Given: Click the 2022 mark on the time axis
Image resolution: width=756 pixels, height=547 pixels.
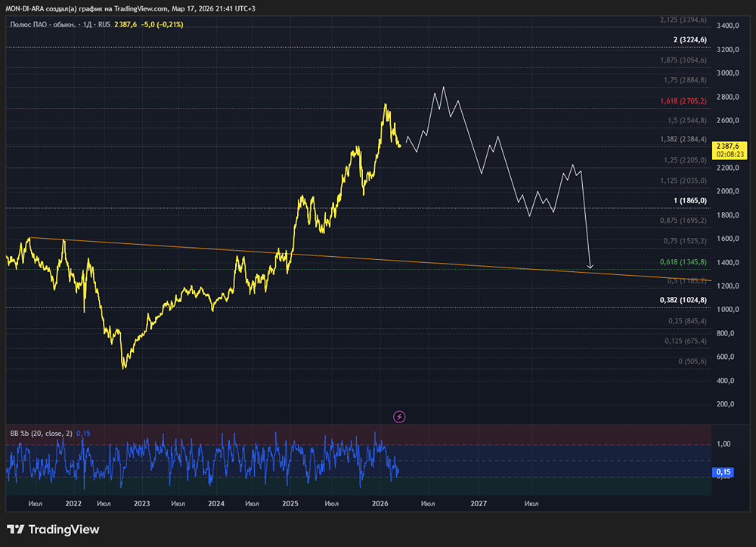Looking at the screenshot, I should 73,503.
